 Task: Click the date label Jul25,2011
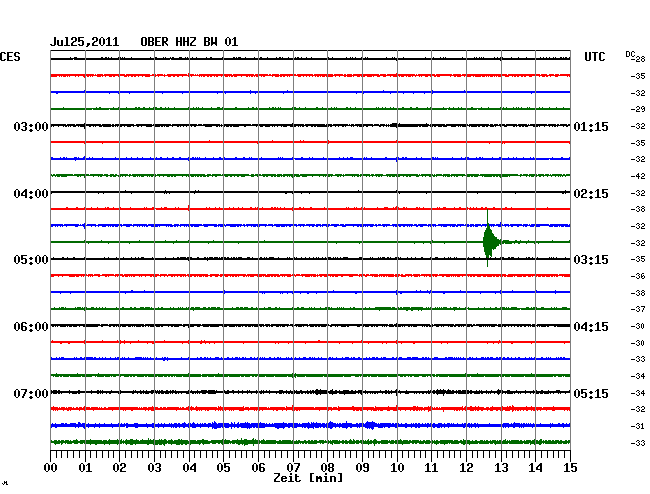85,42
